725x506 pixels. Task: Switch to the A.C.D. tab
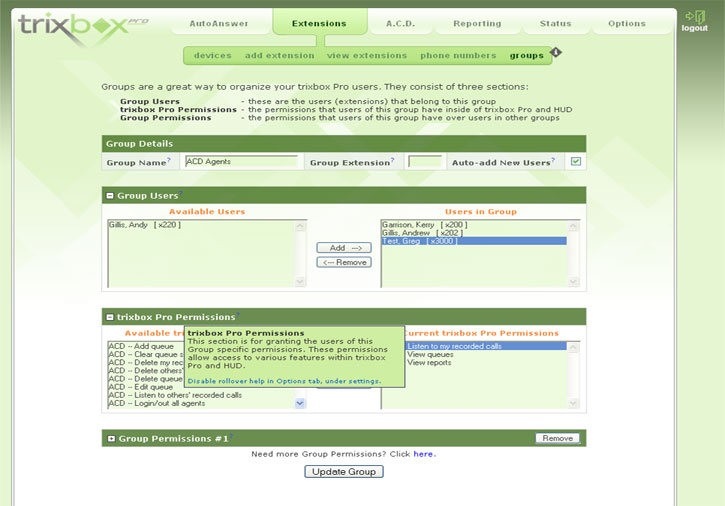pos(400,24)
